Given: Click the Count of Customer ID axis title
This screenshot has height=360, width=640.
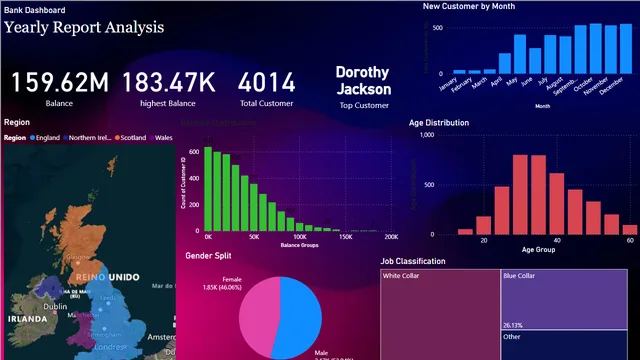Looking at the screenshot, I should tap(183, 183).
